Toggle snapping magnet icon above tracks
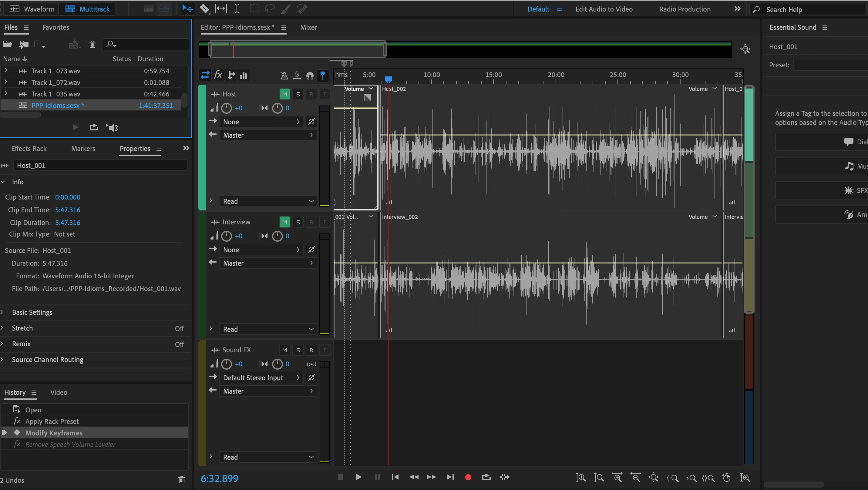The height and width of the screenshot is (490, 868). pos(310,76)
